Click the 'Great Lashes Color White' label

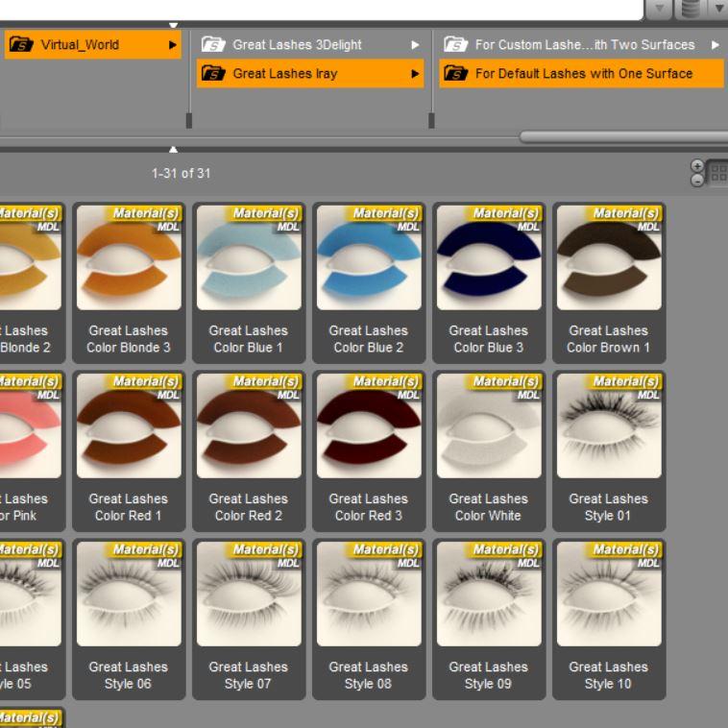click(x=489, y=507)
